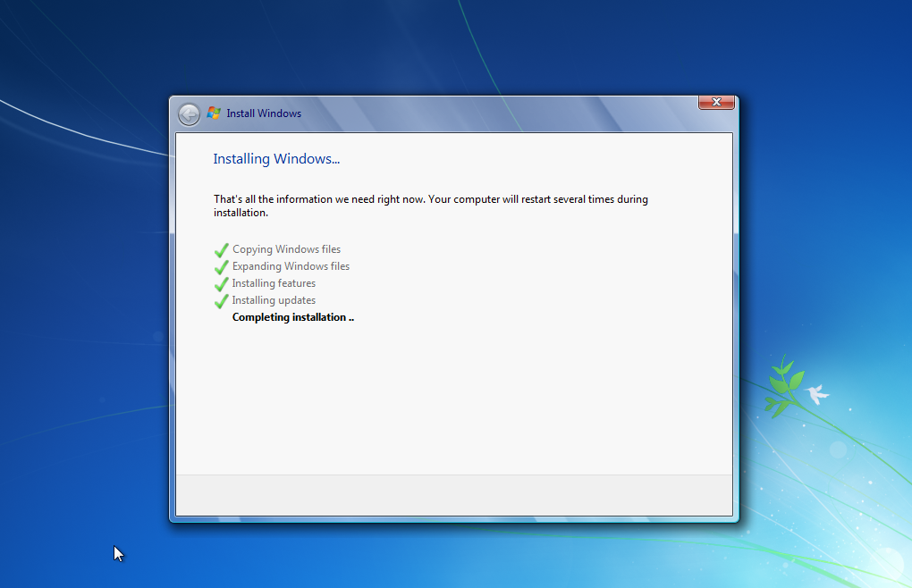
Task: Select the Copying Windows files step
Action: coord(287,249)
